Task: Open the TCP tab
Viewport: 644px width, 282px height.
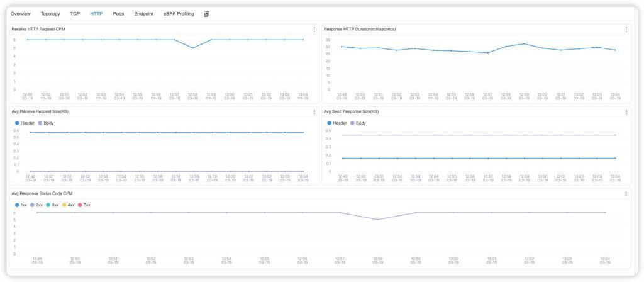Action: pyautogui.click(x=75, y=14)
